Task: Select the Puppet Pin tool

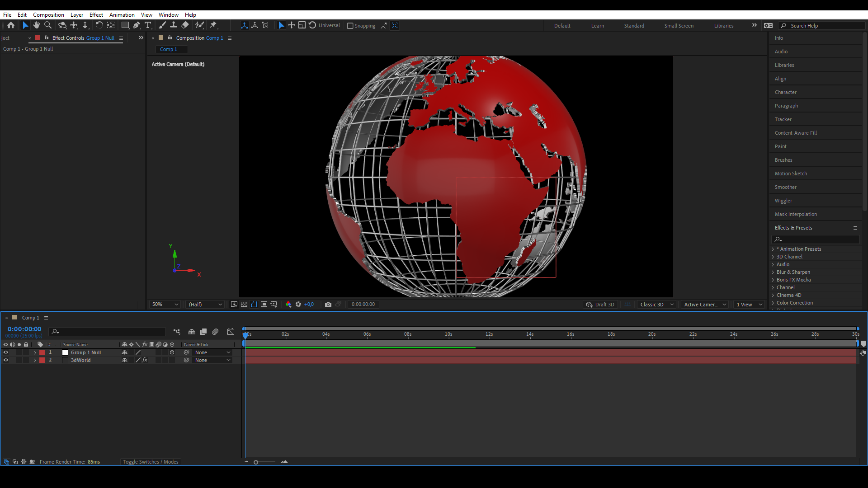Action: tap(213, 25)
